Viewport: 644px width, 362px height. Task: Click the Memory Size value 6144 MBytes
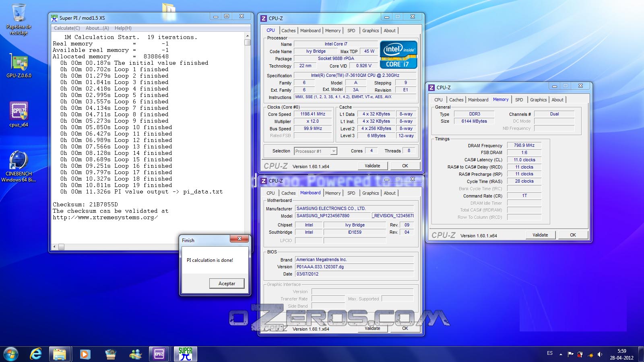[474, 121]
